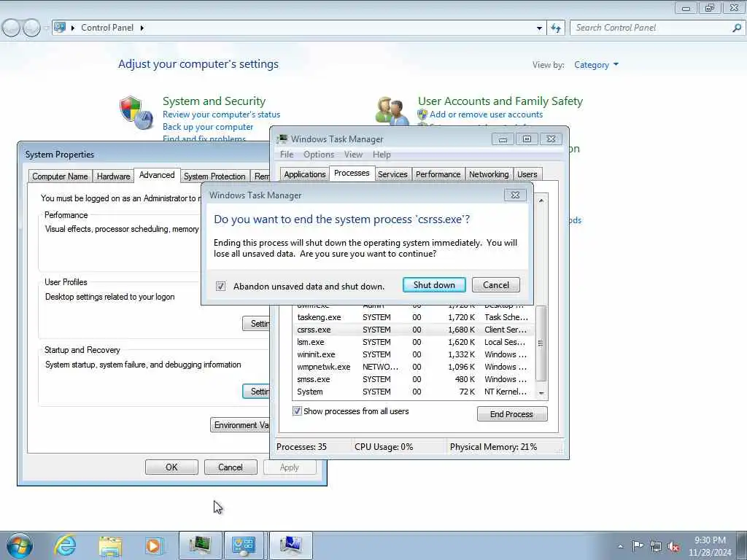Viewport: 747px width, 560px height.
Task: Switch to System Properties taskbar button
Action: [290, 545]
